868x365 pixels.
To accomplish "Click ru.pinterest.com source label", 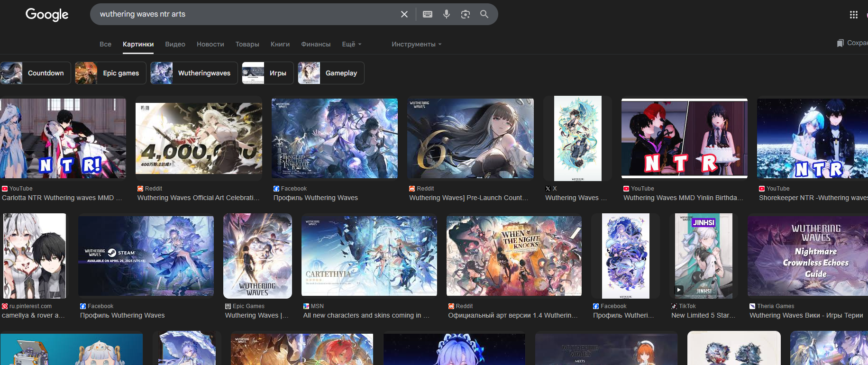I will pos(30,306).
